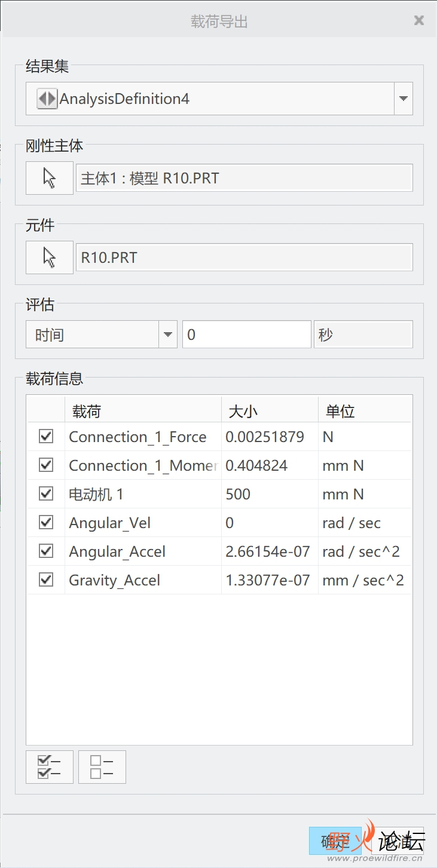Toggle the Connection_1_Moment checkbox
Viewport: 437px width, 868px height.
[x=46, y=465]
